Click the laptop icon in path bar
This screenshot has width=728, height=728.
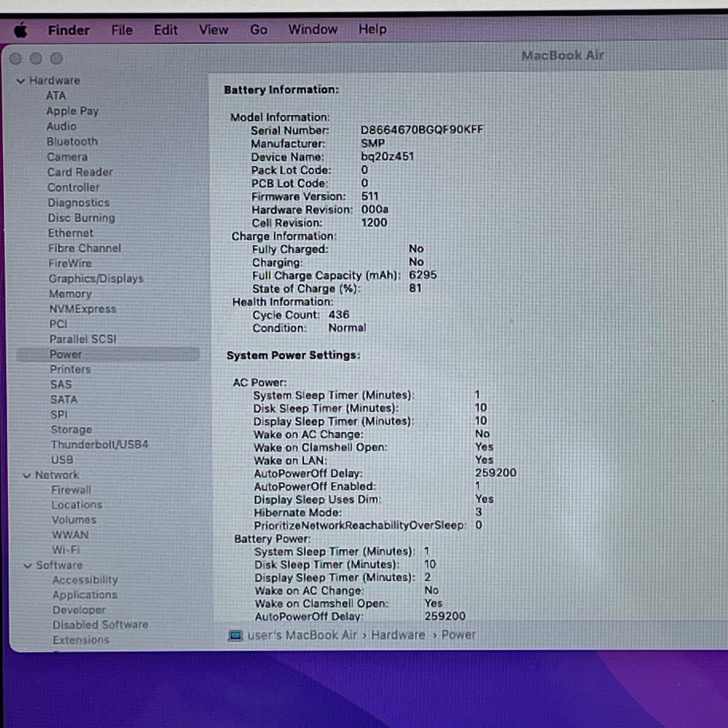pos(235,635)
